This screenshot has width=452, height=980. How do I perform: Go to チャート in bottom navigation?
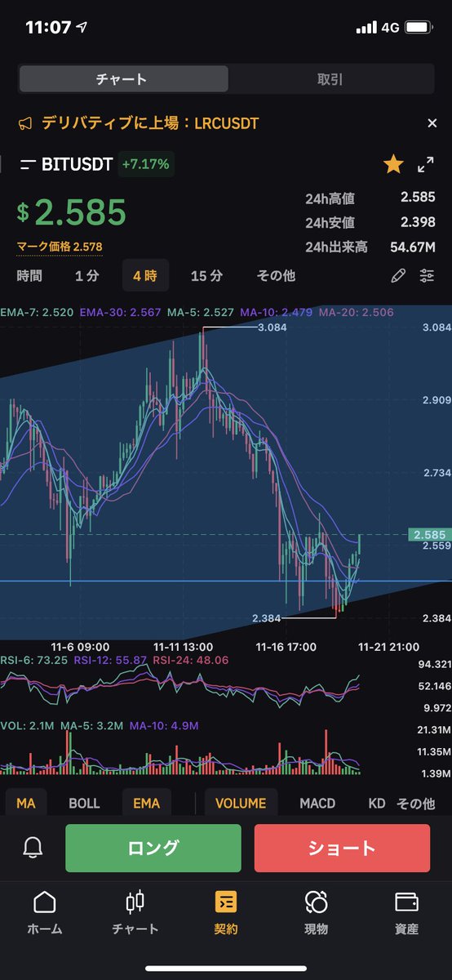[135, 912]
